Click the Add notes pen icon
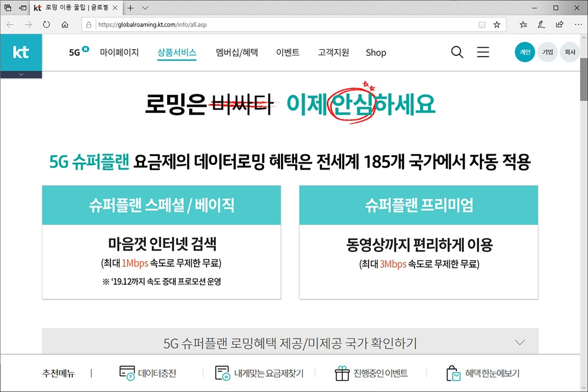The height and width of the screenshot is (392, 588). [541, 25]
